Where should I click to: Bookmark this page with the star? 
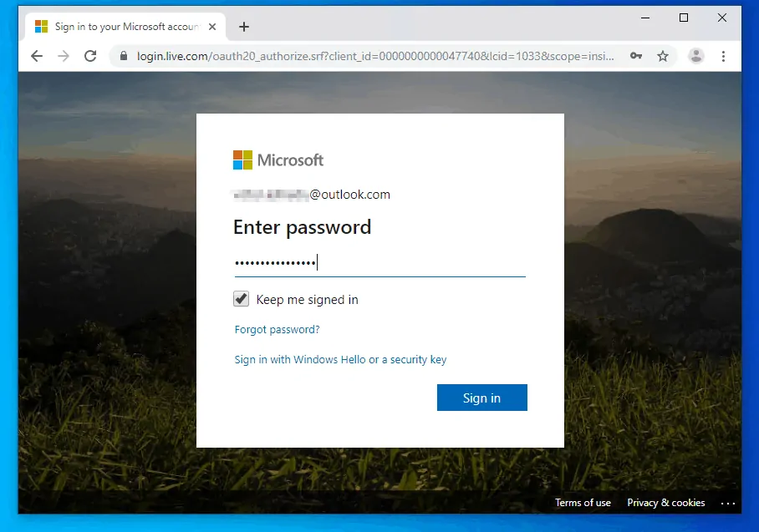coord(663,57)
